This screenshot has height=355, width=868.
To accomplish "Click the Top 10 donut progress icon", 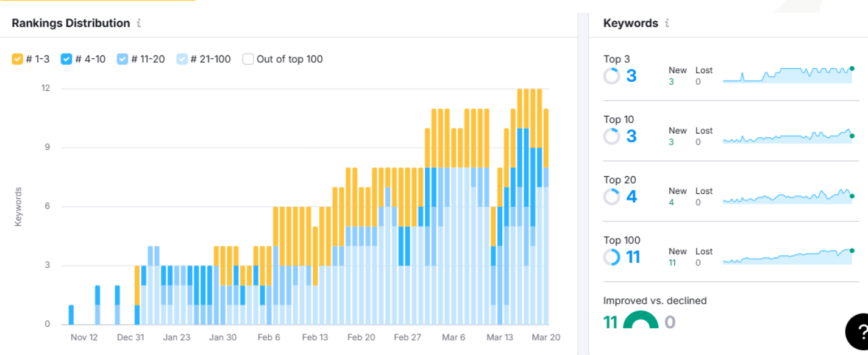I will pyautogui.click(x=611, y=136).
